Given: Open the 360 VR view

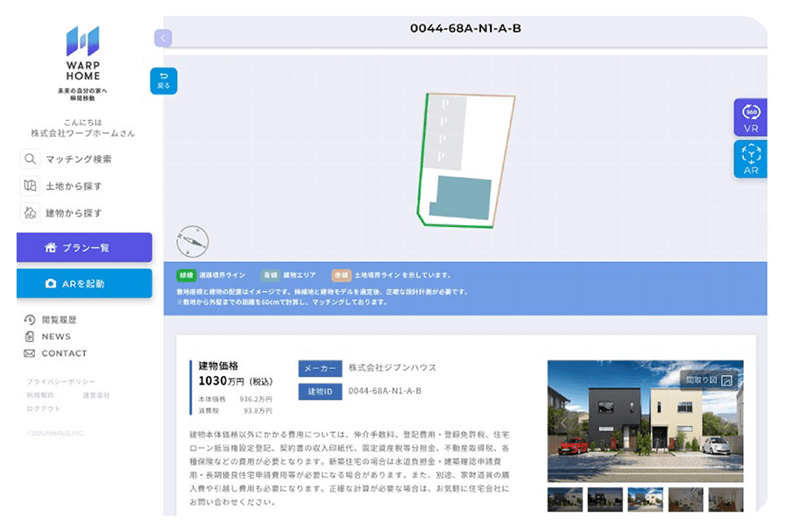Looking at the screenshot, I should [751, 117].
